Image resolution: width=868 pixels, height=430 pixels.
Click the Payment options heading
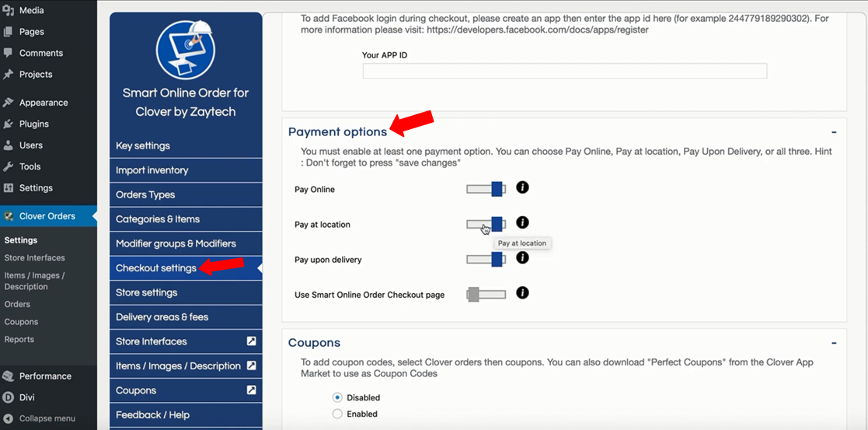[337, 132]
